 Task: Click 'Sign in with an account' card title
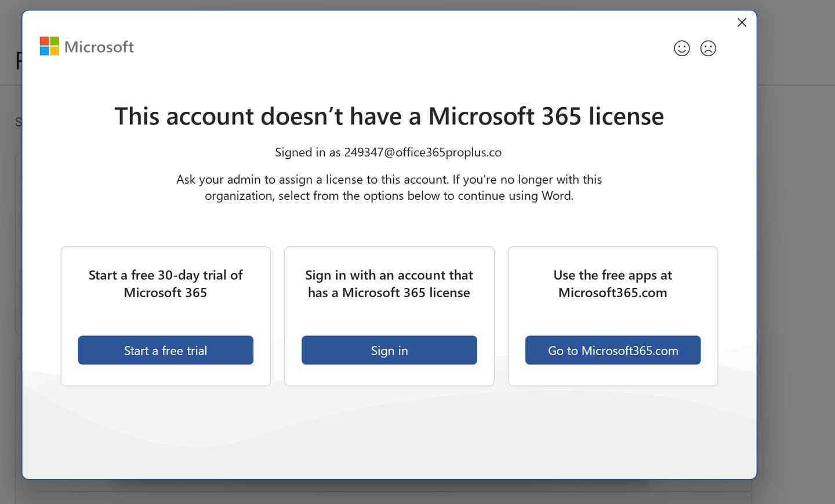pos(389,284)
